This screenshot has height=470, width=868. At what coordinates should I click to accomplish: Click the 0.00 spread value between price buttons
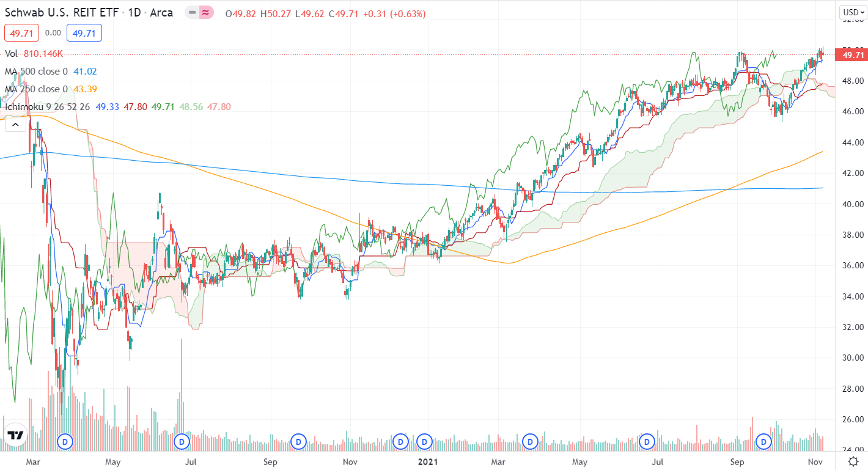(53, 33)
